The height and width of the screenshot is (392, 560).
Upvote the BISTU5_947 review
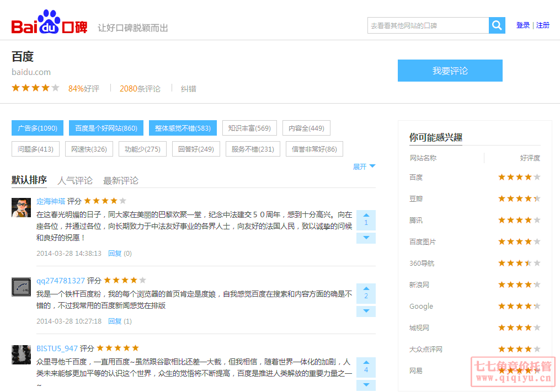366,367
